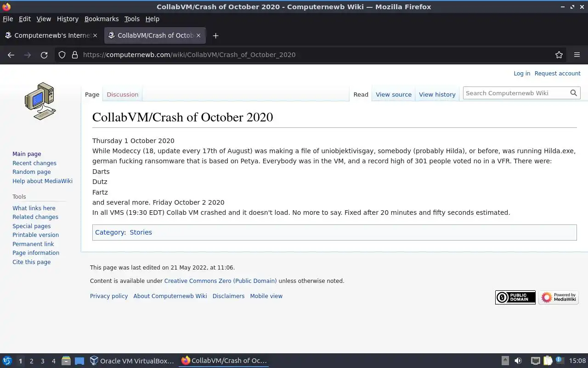This screenshot has width=588, height=368.
Task: Open Special pages link
Action: [x=32, y=226]
